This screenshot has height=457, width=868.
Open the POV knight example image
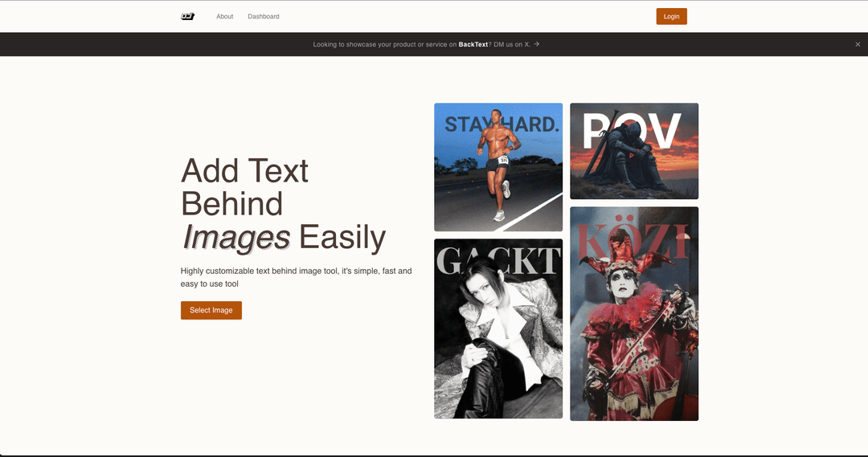[x=634, y=151]
